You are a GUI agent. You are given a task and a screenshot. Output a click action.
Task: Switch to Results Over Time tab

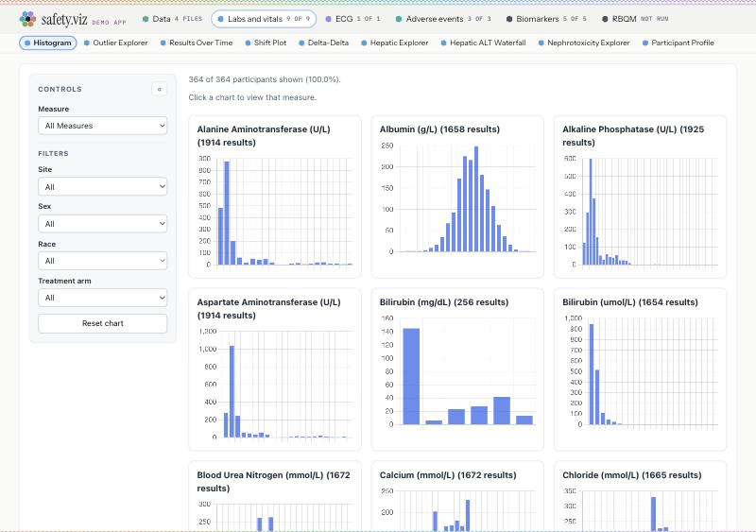pyautogui.click(x=197, y=43)
